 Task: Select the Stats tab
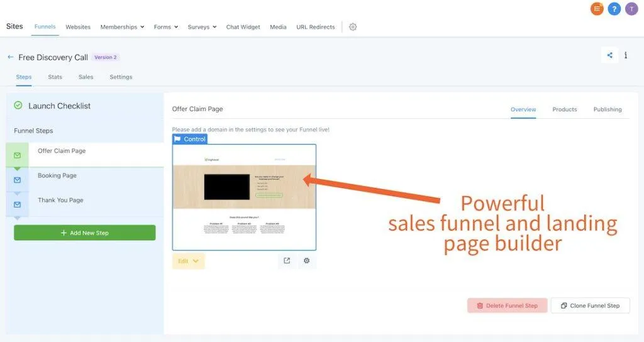point(55,77)
